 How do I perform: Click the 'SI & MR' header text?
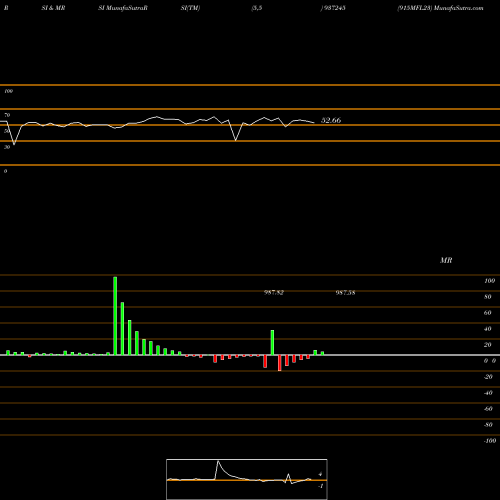pos(53,8)
